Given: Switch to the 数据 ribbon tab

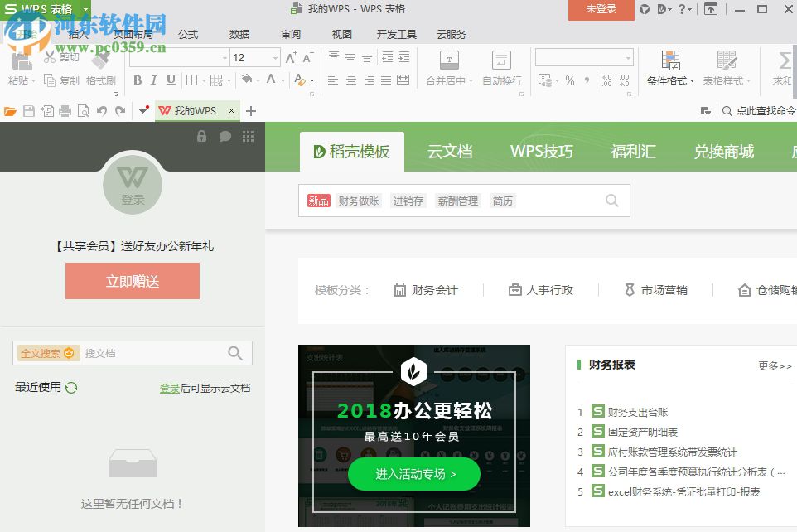Looking at the screenshot, I should pos(239,34).
